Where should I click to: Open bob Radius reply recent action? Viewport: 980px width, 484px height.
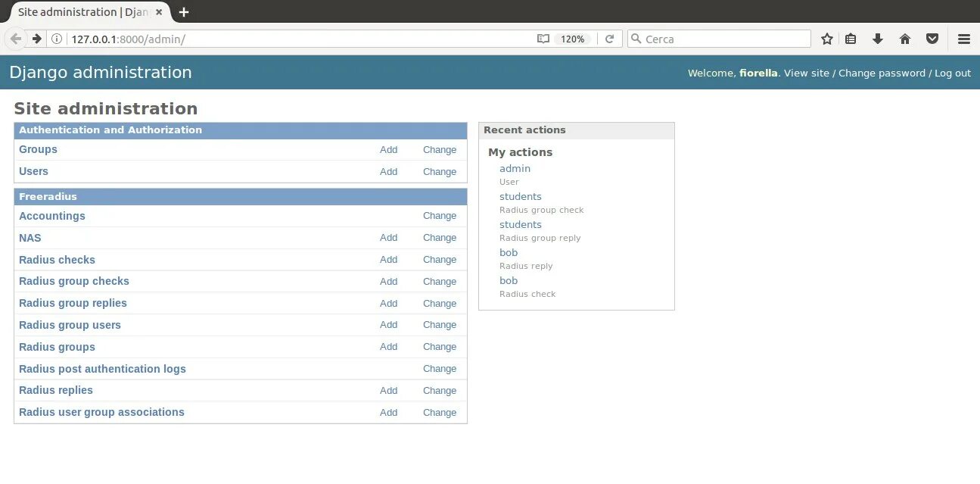(509, 253)
